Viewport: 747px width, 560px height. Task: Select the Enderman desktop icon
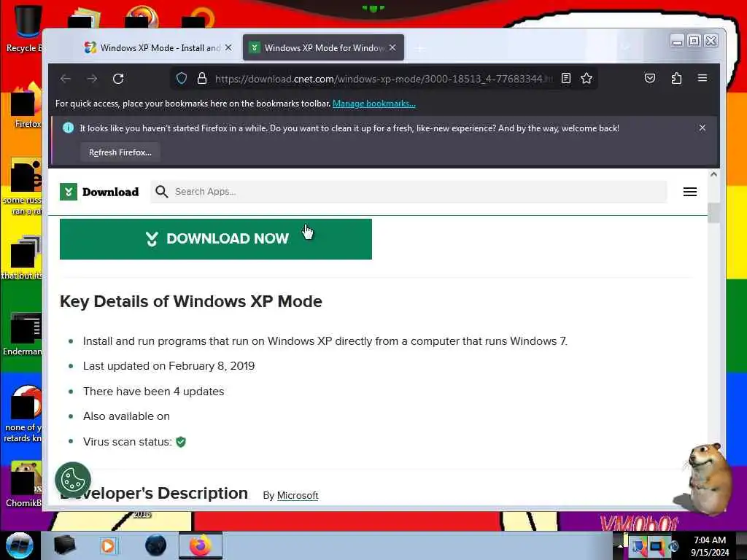[x=24, y=333]
